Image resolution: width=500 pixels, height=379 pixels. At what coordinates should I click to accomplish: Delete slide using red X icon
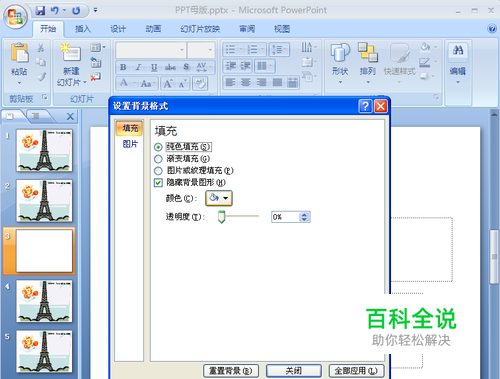[96, 77]
